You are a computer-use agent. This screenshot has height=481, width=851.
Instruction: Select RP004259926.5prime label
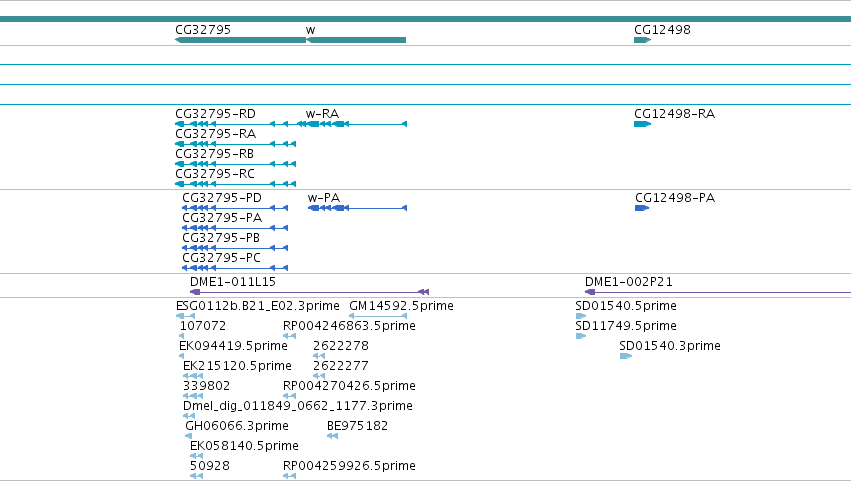coord(349,467)
